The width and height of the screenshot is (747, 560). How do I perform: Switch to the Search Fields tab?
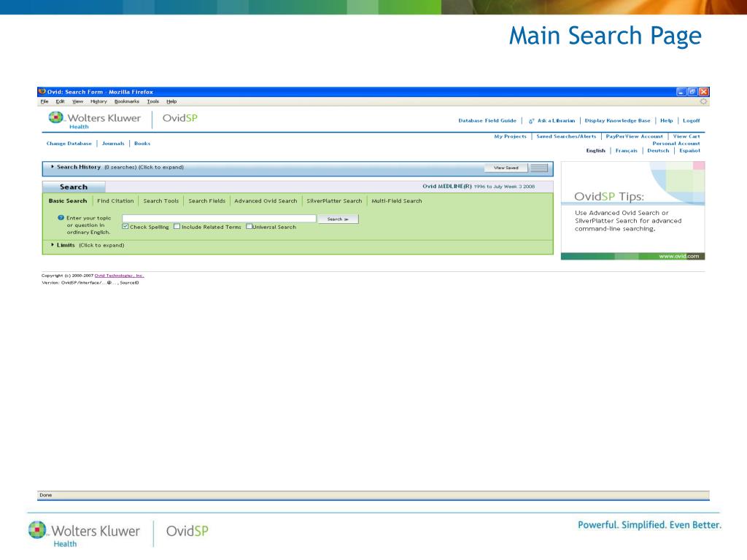click(206, 201)
